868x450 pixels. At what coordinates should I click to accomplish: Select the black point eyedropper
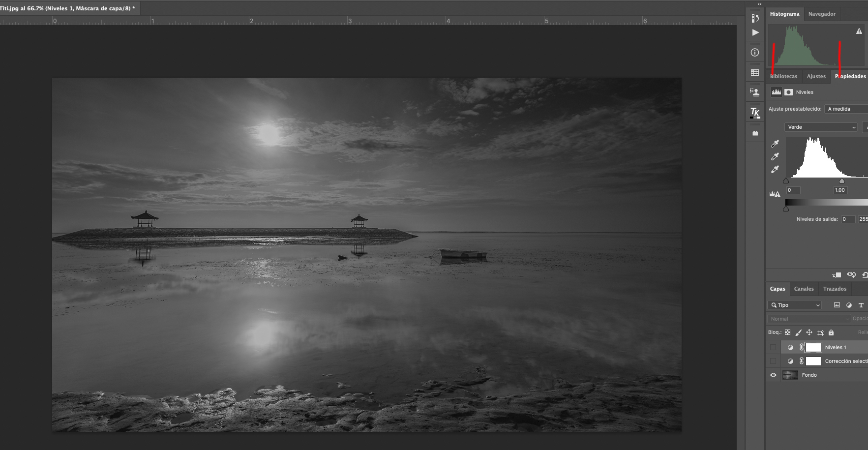coord(775,144)
